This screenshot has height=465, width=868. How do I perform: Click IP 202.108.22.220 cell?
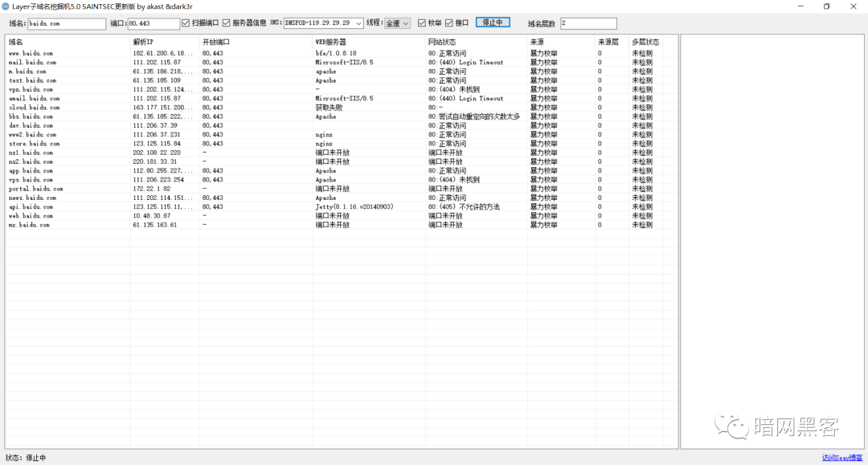157,153
